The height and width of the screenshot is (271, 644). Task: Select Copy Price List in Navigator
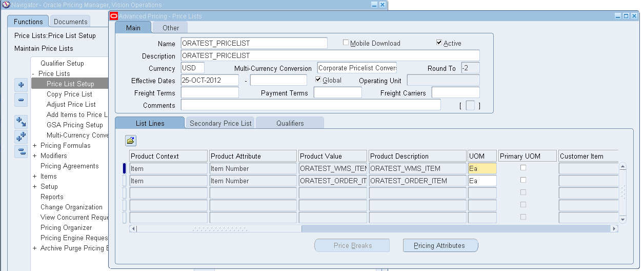tap(69, 94)
